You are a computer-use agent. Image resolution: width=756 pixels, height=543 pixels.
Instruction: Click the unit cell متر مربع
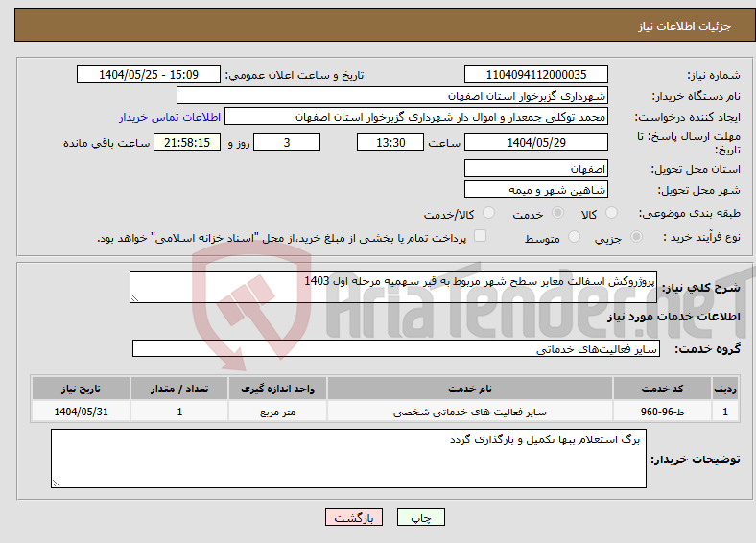coord(277,412)
